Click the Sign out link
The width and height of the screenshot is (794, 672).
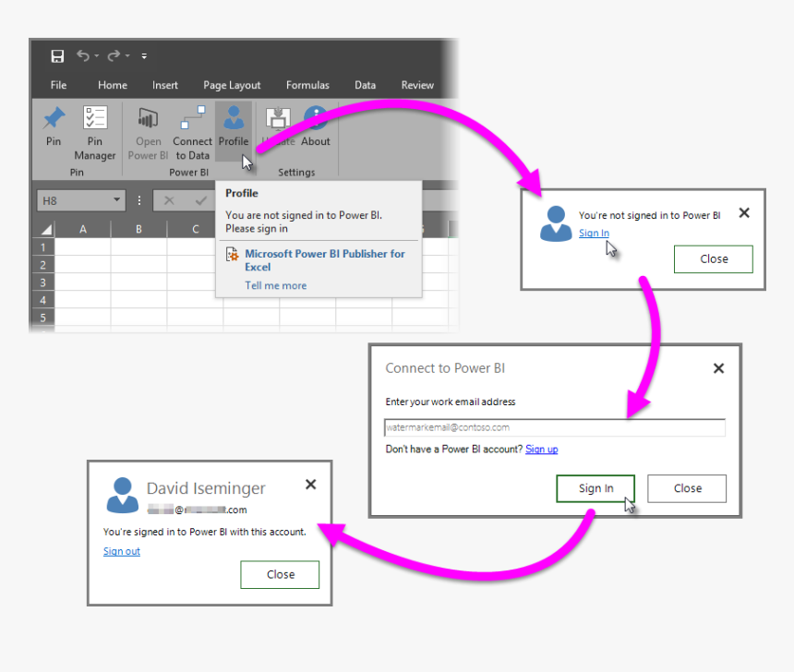click(122, 551)
